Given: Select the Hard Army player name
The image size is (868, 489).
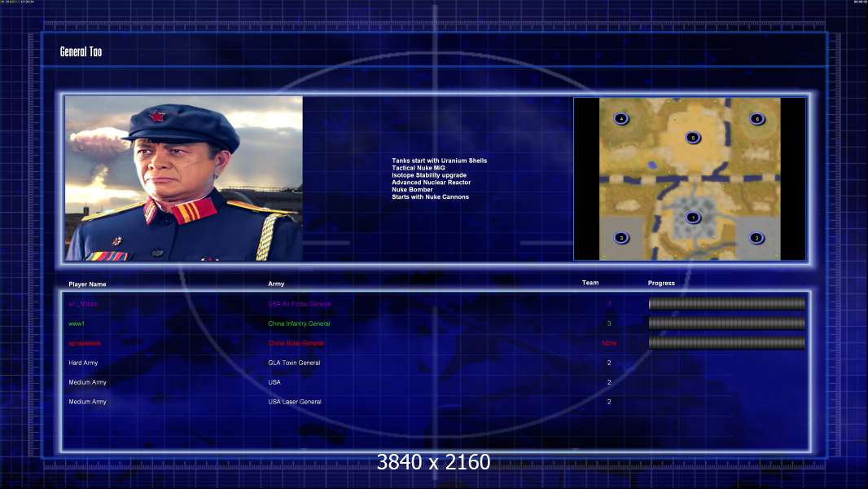Looking at the screenshot, I should (x=83, y=363).
